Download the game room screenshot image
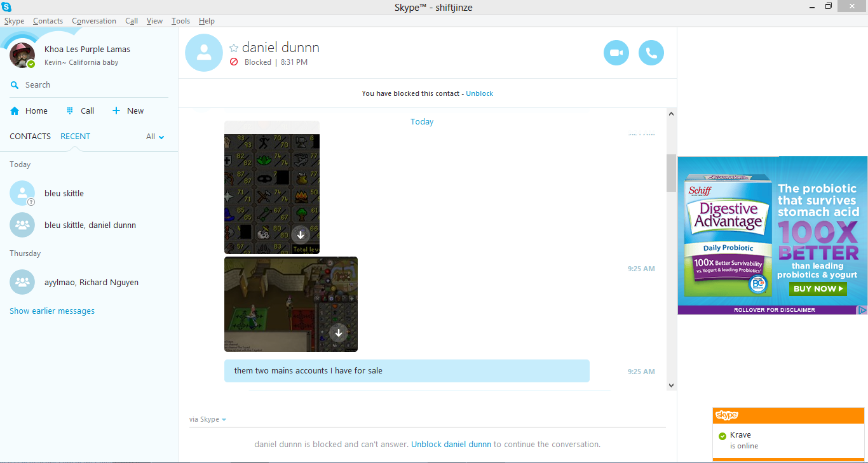This screenshot has width=868, height=463. point(339,332)
